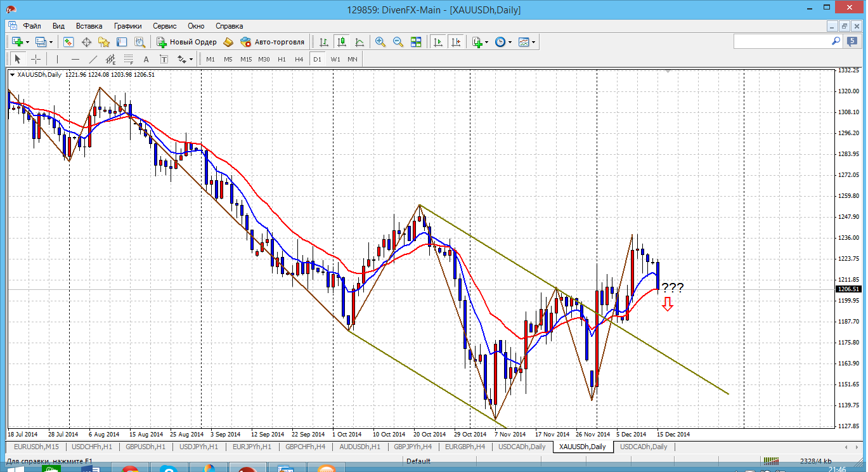Select the text A tool
Screen dimensions: 868x472
tap(146, 59)
